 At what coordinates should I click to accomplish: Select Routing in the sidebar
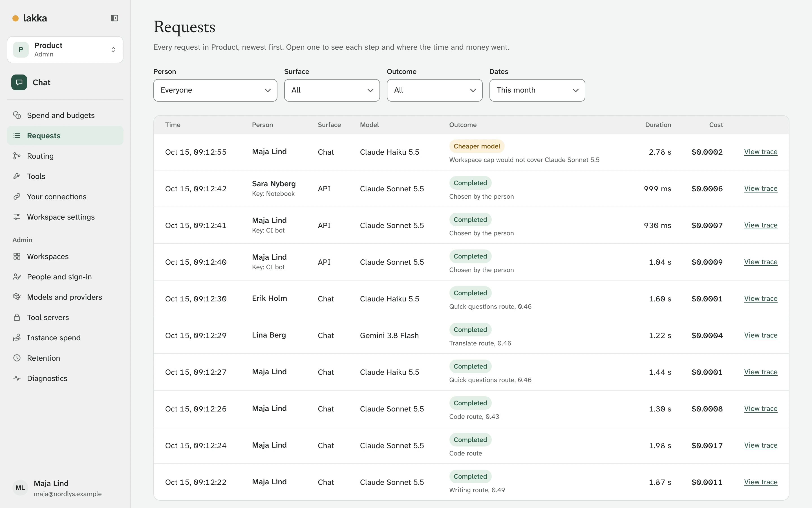click(65, 156)
